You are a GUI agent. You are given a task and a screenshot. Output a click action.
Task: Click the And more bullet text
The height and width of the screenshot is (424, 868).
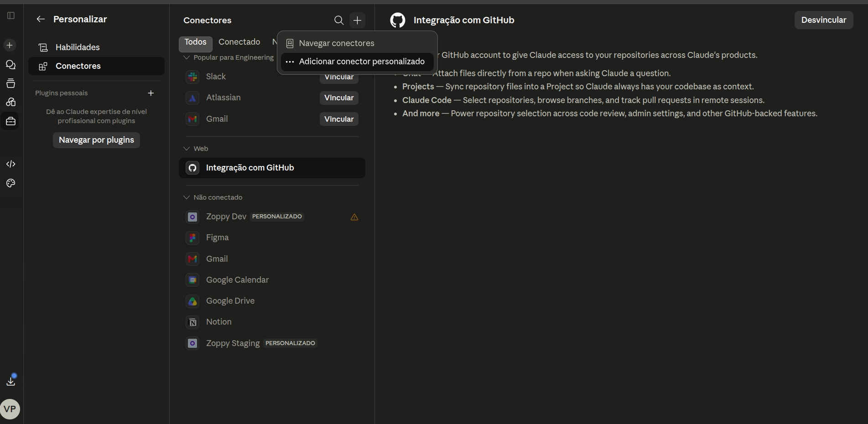610,114
